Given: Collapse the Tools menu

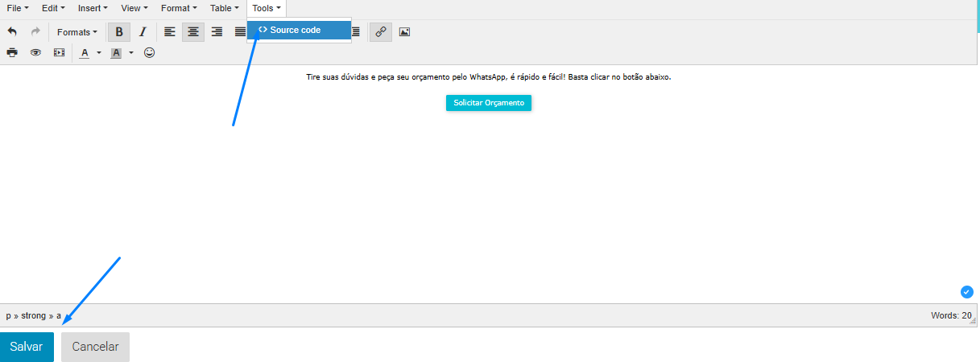Looking at the screenshot, I should click(267, 8).
